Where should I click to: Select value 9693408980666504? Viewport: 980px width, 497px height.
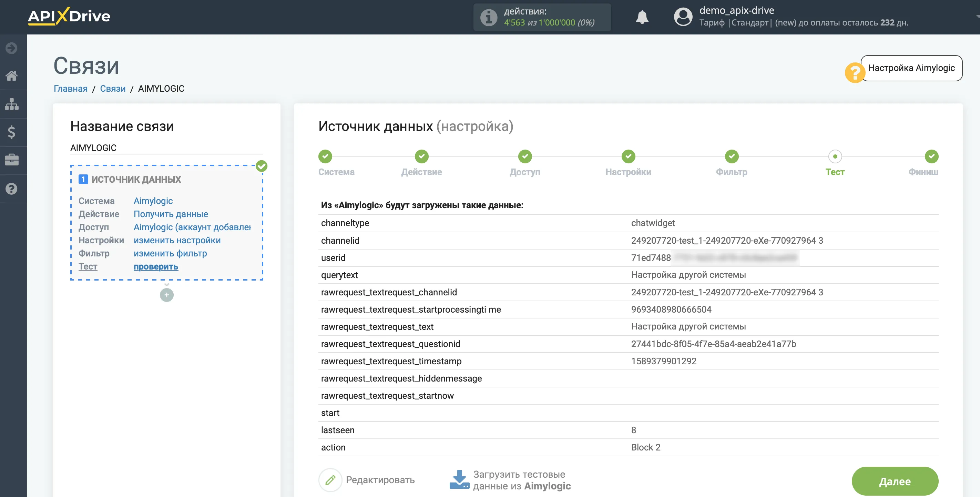coord(671,310)
